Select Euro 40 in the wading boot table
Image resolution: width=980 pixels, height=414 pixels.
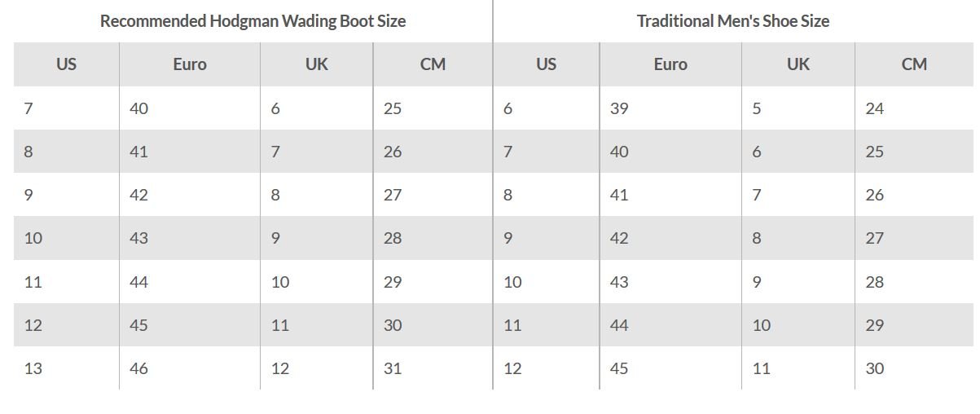coord(139,108)
